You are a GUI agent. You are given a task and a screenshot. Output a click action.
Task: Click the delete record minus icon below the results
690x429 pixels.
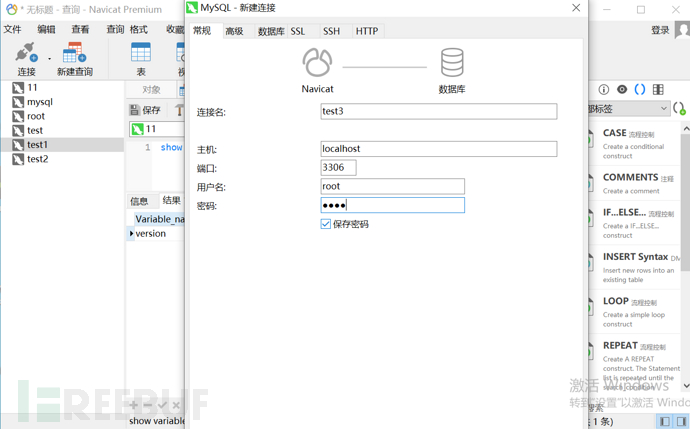pos(148,405)
